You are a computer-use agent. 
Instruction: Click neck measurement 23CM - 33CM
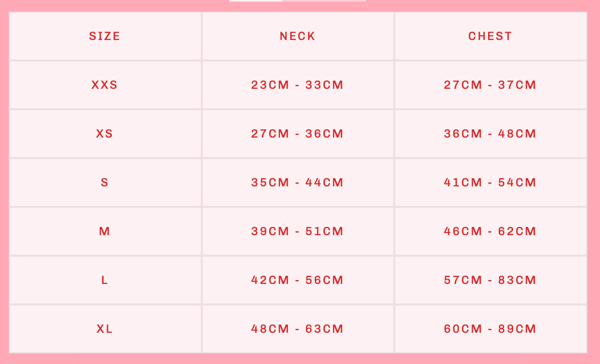298,85
